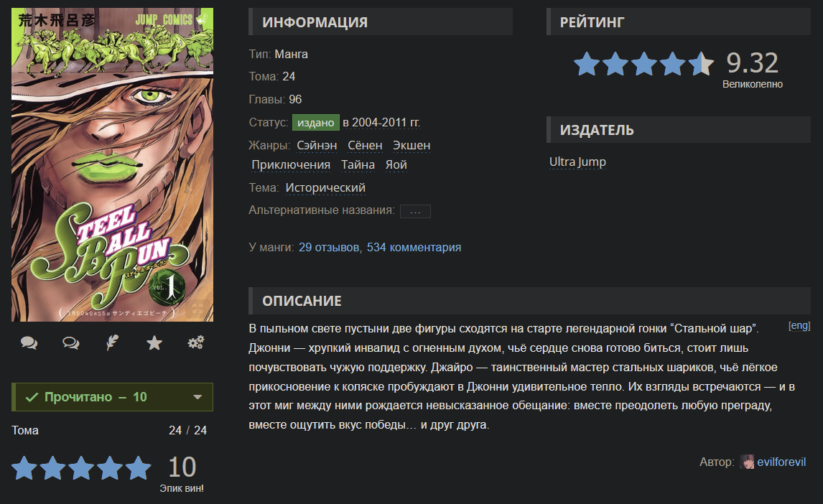This screenshot has height=504, width=823.
Task: Click the Главы: 96 value
Action: (x=295, y=100)
